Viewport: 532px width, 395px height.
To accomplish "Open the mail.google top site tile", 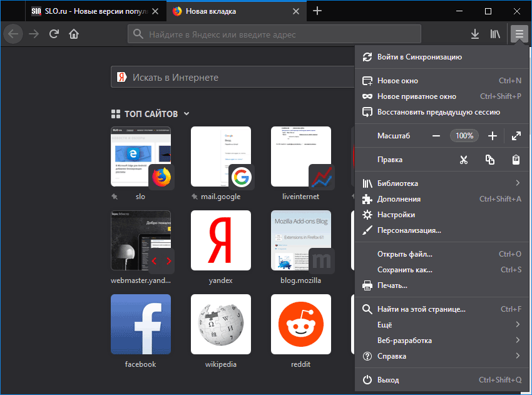I will pyautogui.click(x=221, y=156).
